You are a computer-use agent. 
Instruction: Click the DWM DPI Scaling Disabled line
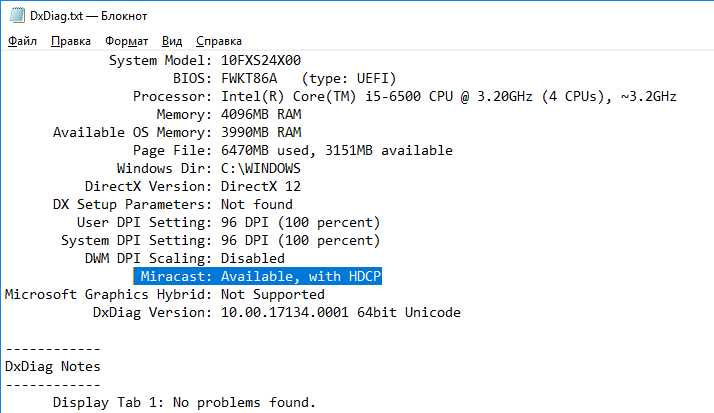coord(184,258)
